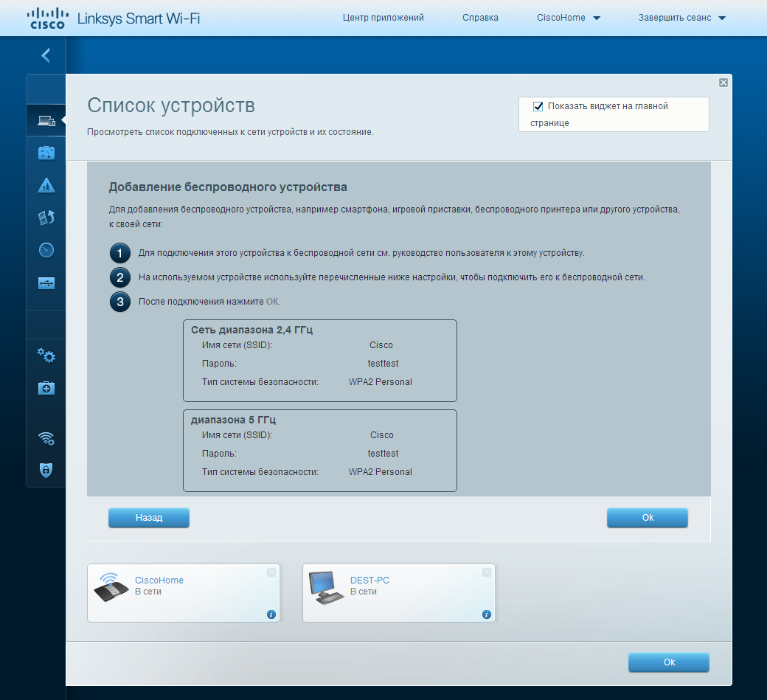The height and width of the screenshot is (700, 767).
Task: Open Connectivity gears icon in sidebar
Action: (46, 356)
